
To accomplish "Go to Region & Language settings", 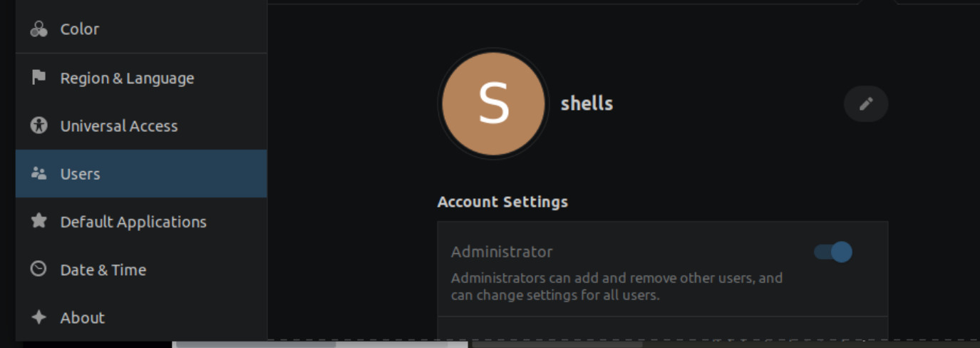I will pos(127,78).
